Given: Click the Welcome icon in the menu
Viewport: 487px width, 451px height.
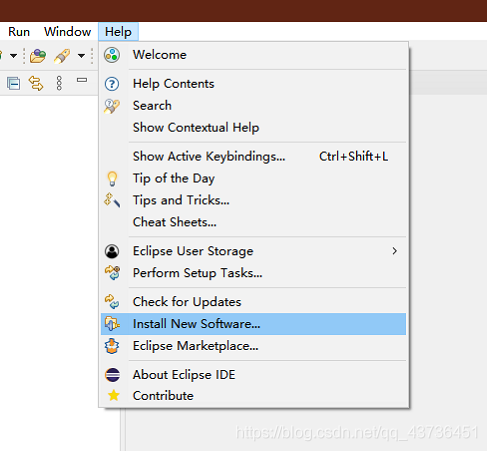Looking at the screenshot, I should tap(112, 55).
